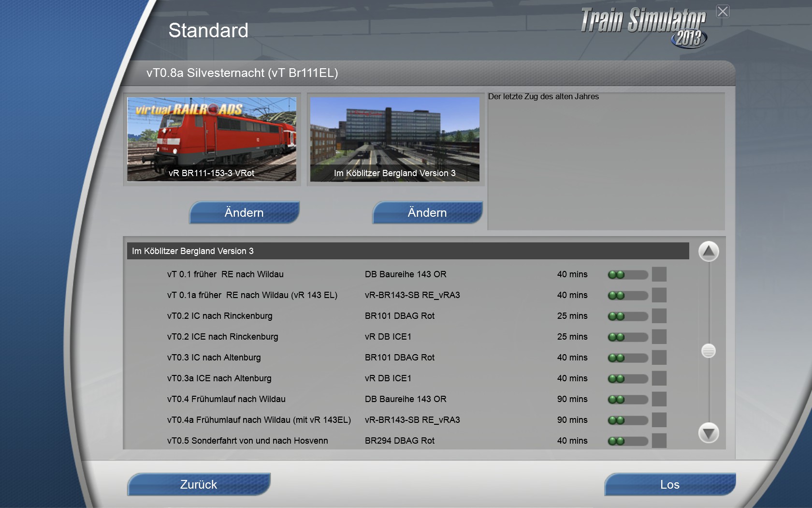Click DB Baureihe 143 OR in the vT 0.1 row
The image size is (812, 508).
pyautogui.click(x=406, y=274)
